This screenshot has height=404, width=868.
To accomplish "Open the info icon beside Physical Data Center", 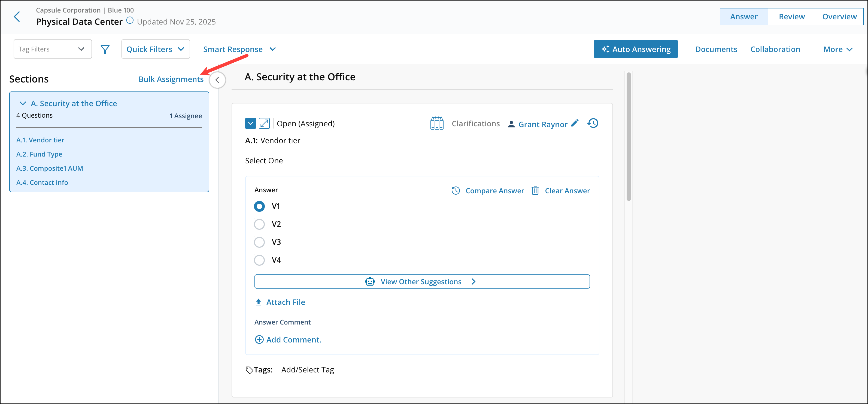I will click(x=130, y=20).
